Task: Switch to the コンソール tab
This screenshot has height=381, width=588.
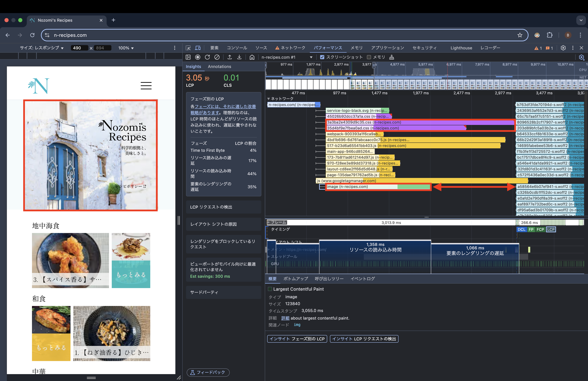Action: pos(237,48)
